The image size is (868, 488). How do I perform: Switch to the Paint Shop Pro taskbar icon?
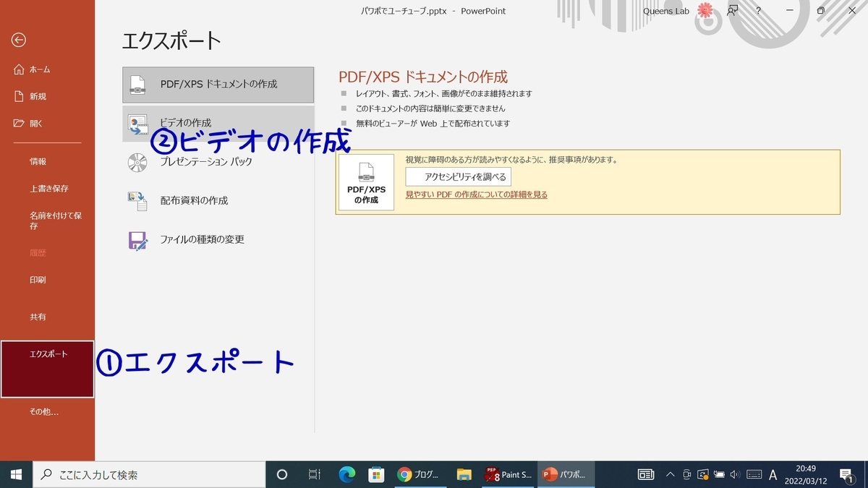(x=509, y=475)
